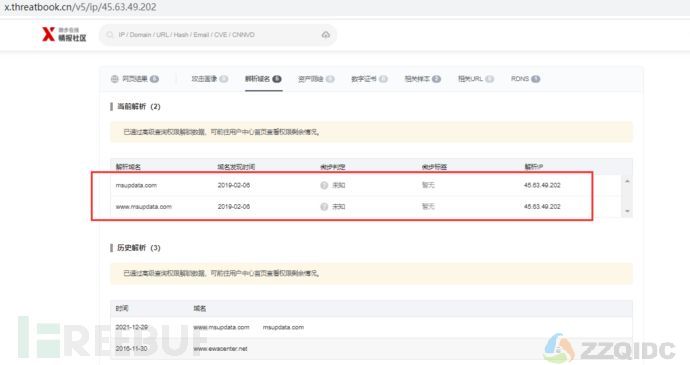Screen dimensions: 690x365
Task: Click table scroll-up arrow
Action: 627,181
